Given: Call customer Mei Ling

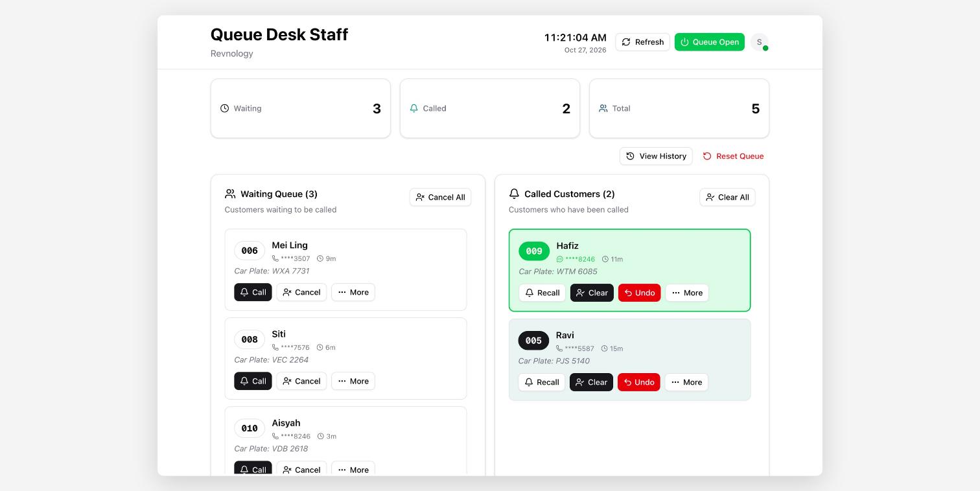Looking at the screenshot, I should pos(253,292).
